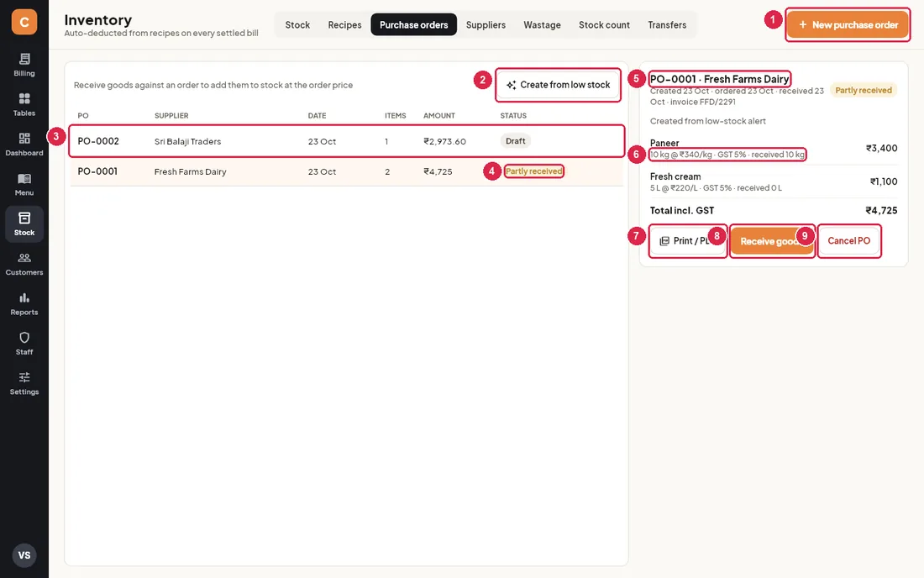Click Sri Balaji Traders supplier name
Screen dimensions: 924x578
187,141
